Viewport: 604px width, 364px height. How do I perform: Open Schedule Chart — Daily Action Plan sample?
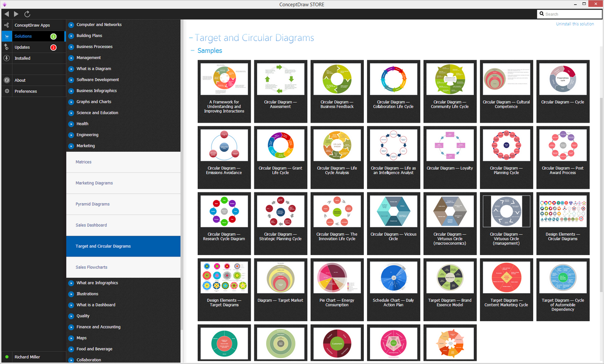[394, 290]
